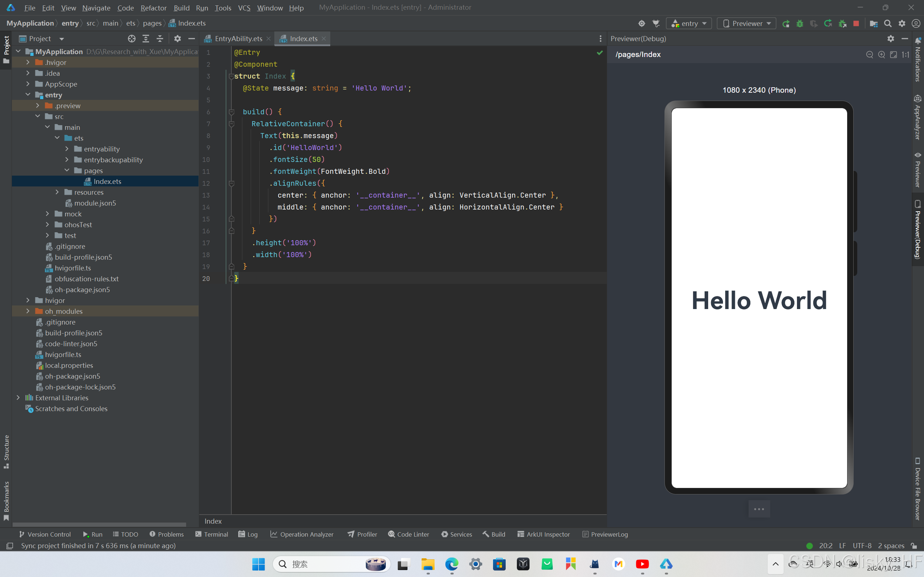Open the Terminal tool window
The width and height of the screenshot is (924, 577).
(212, 534)
